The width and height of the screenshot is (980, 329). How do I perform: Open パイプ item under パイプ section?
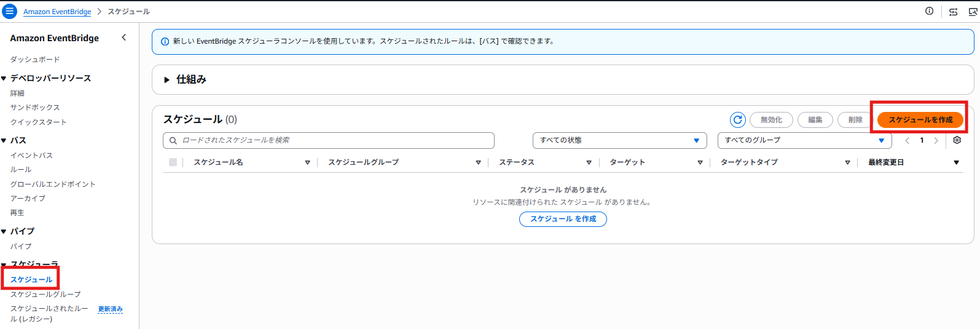(21, 246)
